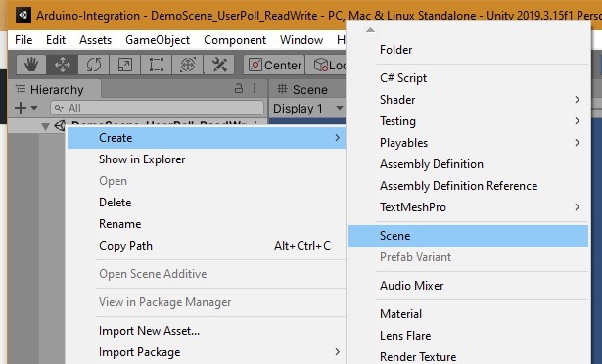Screen dimensions: 602x364
Task: Click the Hierarchy search field
Action: point(157,108)
